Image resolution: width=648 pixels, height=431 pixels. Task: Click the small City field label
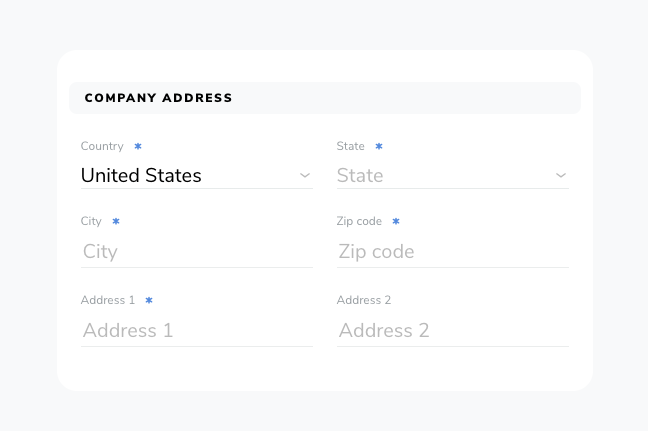click(x=91, y=221)
